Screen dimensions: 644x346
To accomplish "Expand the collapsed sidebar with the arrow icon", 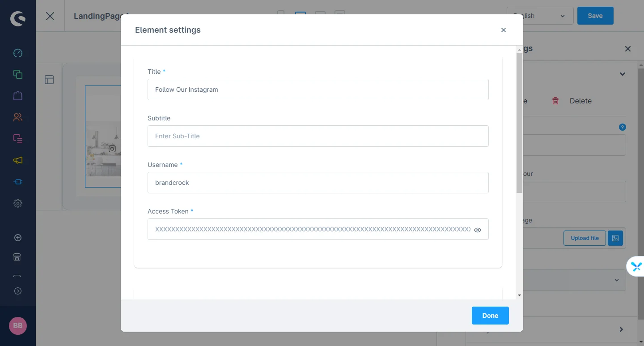I will [18, 291].
